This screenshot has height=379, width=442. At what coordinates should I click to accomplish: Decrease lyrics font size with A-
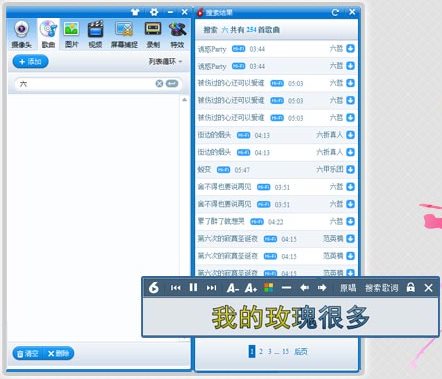(x=233, y=287)
